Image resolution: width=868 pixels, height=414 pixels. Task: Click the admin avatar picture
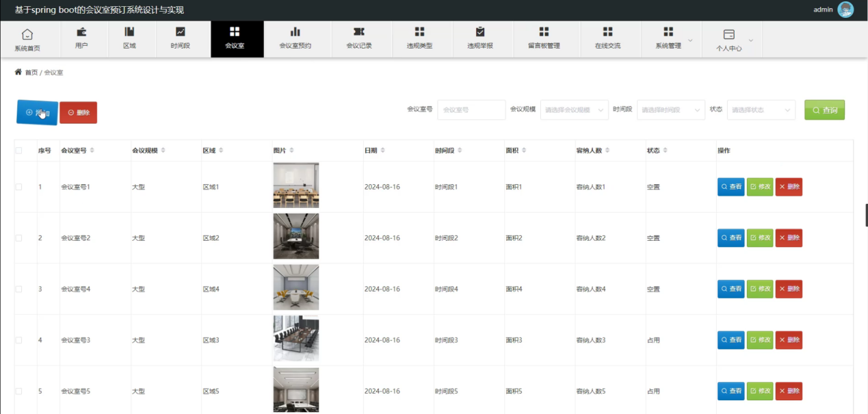point(845,10)
